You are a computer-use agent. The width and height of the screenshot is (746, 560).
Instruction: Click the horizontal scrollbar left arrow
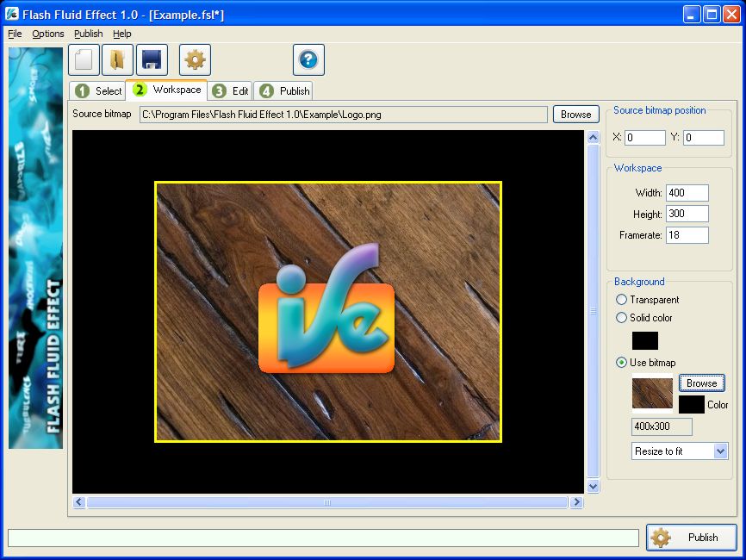click(x=79, y=502)
